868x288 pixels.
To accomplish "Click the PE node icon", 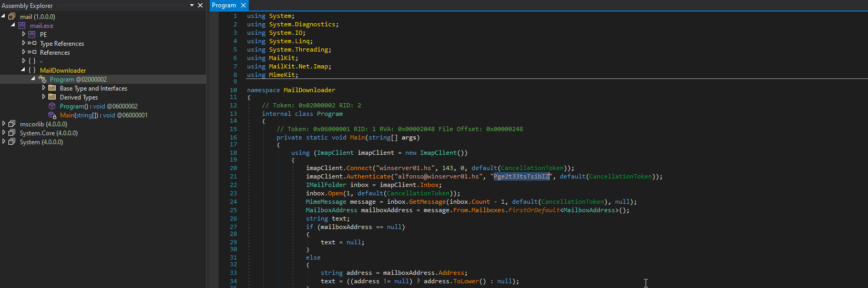I will click(x=32, y=34).
